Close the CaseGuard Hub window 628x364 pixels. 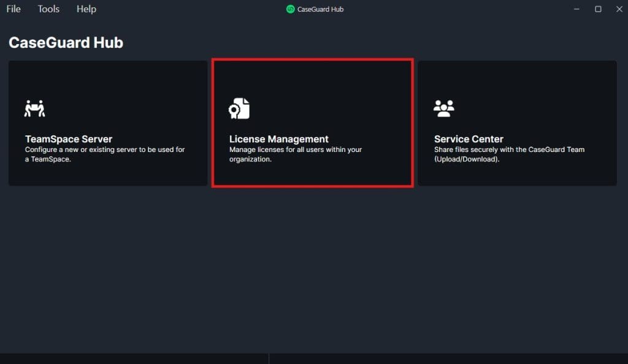point(618,9)
